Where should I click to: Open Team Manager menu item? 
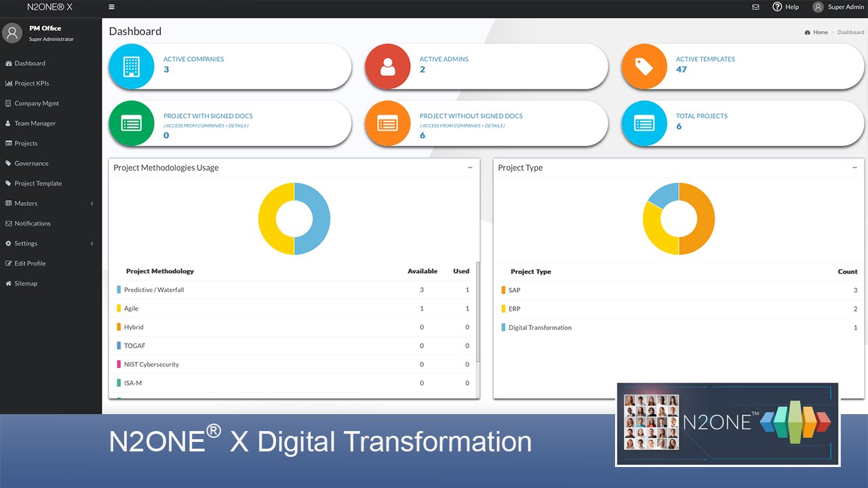coord(51,123)
